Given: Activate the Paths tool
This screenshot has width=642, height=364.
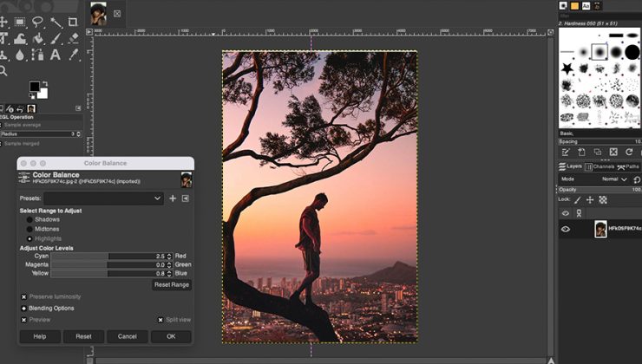Looking at the screenshot, I should point(38,55).
